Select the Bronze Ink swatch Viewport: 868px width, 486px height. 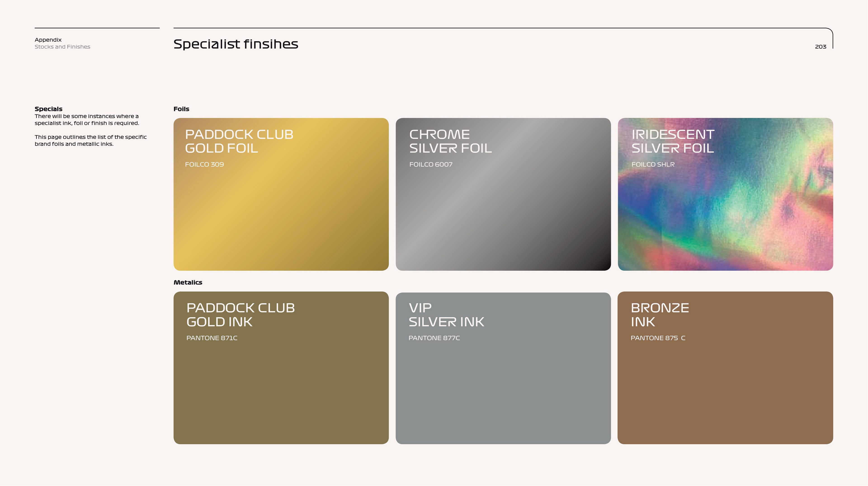[725, 384]
